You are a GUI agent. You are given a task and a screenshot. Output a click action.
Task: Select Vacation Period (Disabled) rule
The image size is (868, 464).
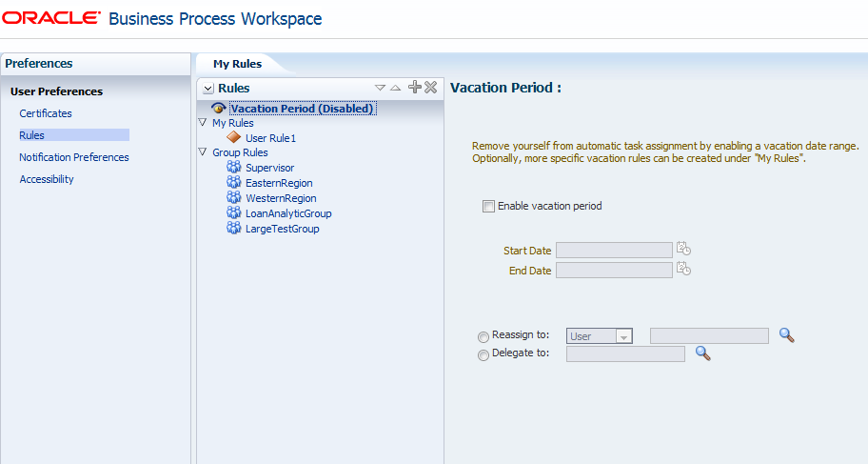(303, 109)
